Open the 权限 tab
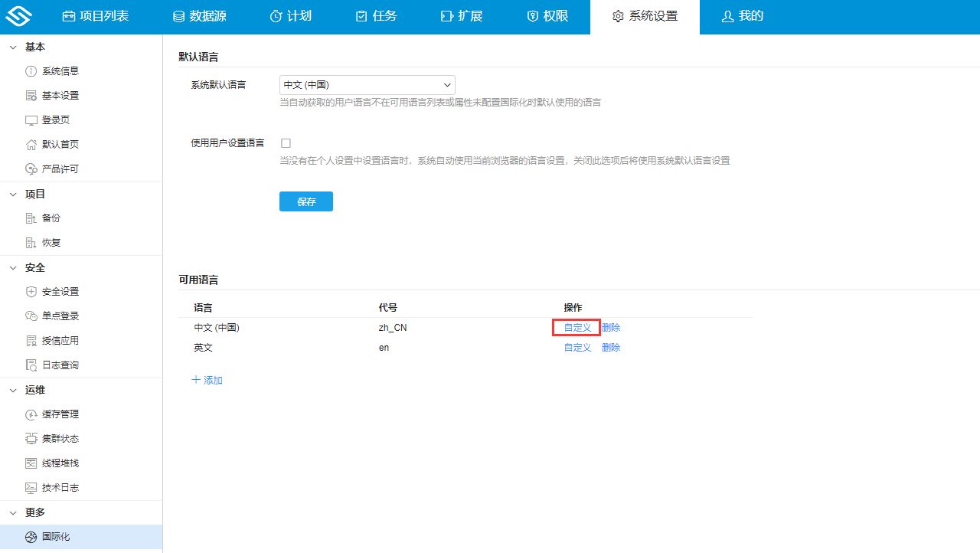The height and width of the screenshot is (553, 980). (x=547, y=16)
